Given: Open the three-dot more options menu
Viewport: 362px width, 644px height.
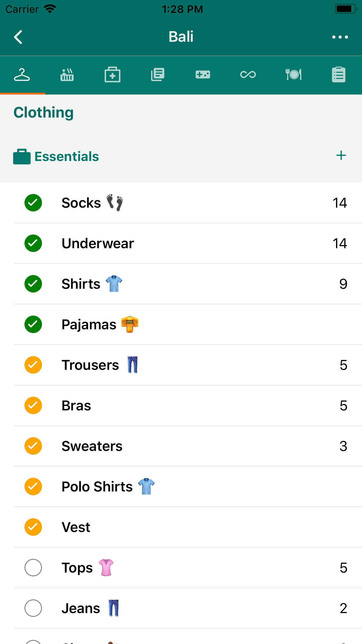Looking at the screenshot, I should (340, 37).
